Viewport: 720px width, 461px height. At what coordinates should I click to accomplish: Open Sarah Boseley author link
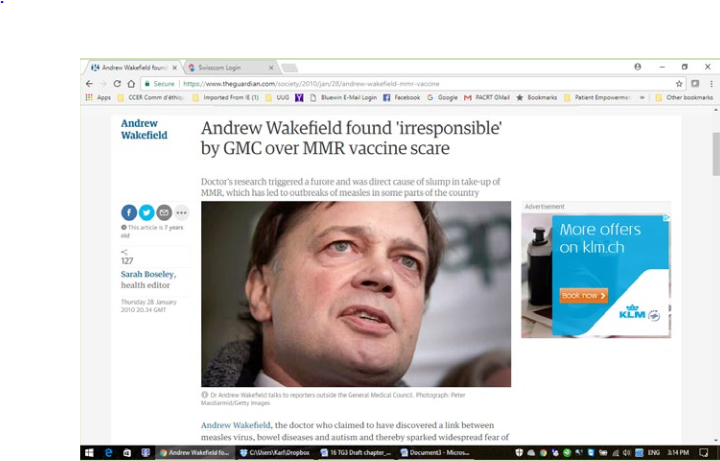pyautogui.click(x=147, y=274)
